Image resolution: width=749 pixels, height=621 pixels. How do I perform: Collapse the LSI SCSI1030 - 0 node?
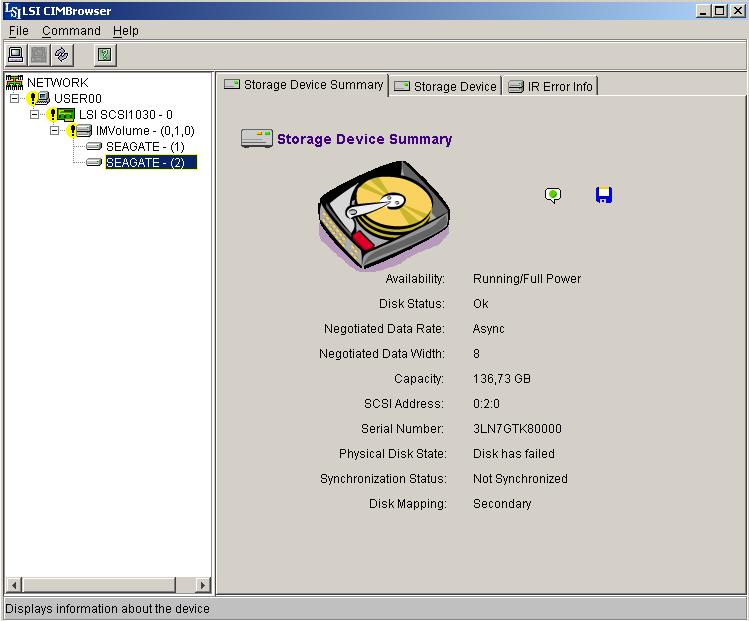pos(35,115)
